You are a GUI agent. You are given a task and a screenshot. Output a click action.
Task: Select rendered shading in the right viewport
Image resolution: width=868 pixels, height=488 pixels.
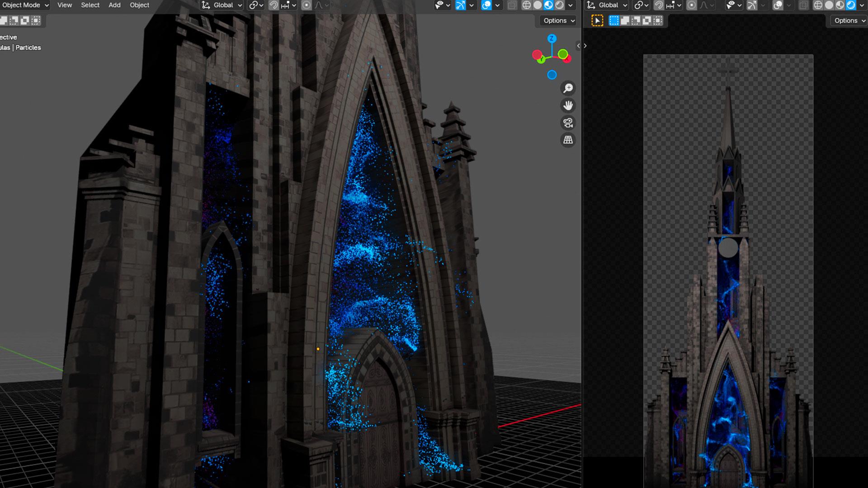[851, 5]
